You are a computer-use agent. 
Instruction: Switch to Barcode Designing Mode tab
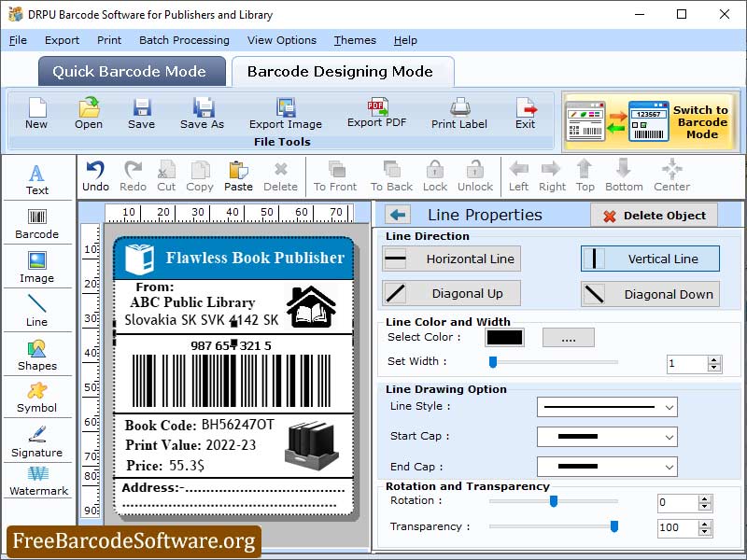(343, 72)
